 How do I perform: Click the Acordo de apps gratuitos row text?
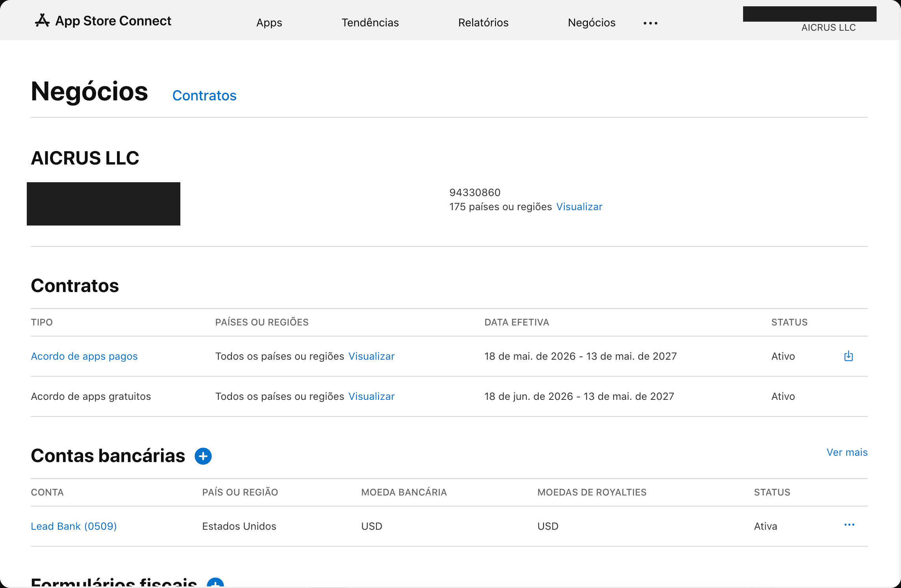click(91, 396)
